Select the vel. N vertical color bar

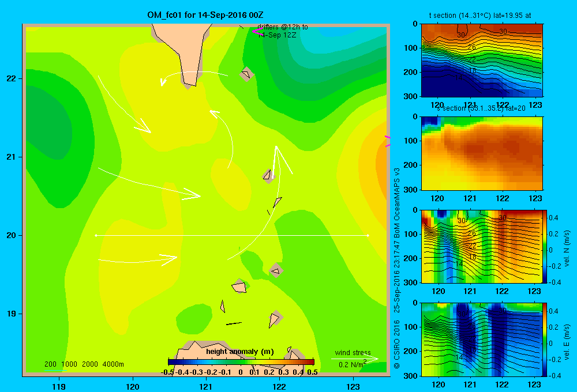coord(545,246)
